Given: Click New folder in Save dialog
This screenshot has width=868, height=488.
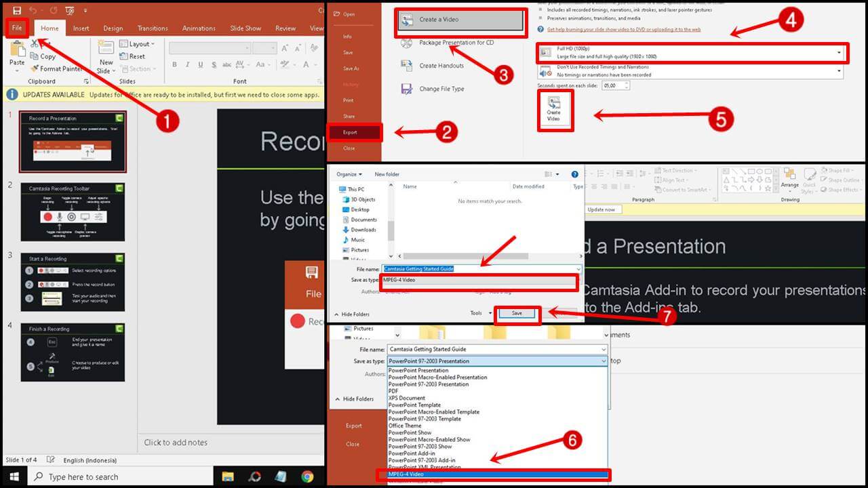Looking at the screenshot, I should click(x=387, y=174).
